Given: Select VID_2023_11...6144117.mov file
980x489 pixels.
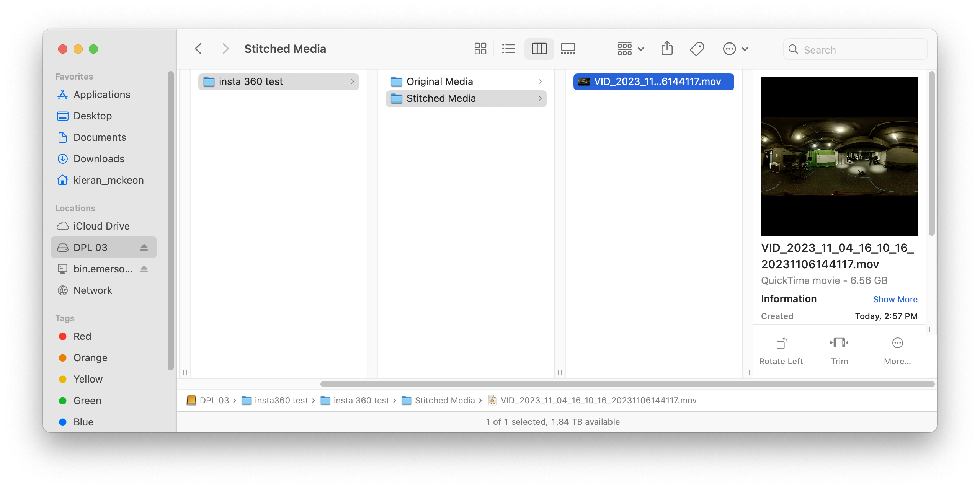Looking at the screenshot, I should coord(653,81).
